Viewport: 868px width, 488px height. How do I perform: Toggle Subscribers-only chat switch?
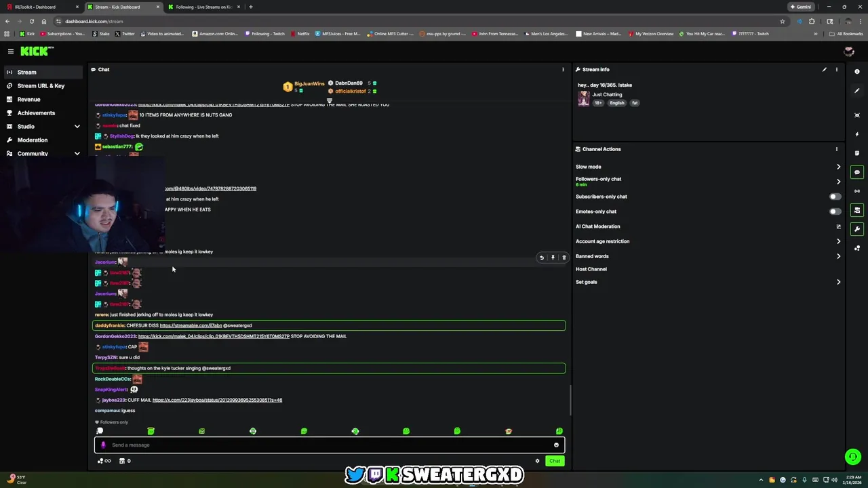point(835,197)
